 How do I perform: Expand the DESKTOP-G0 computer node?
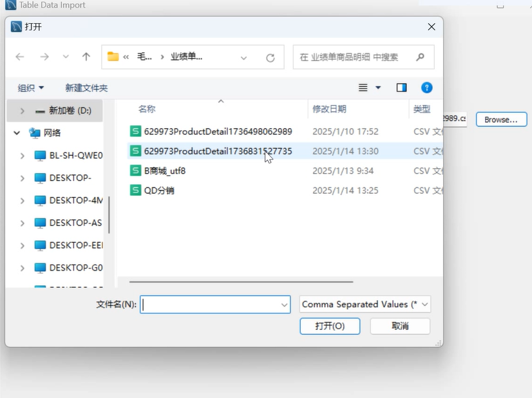(x=22, y=269)
